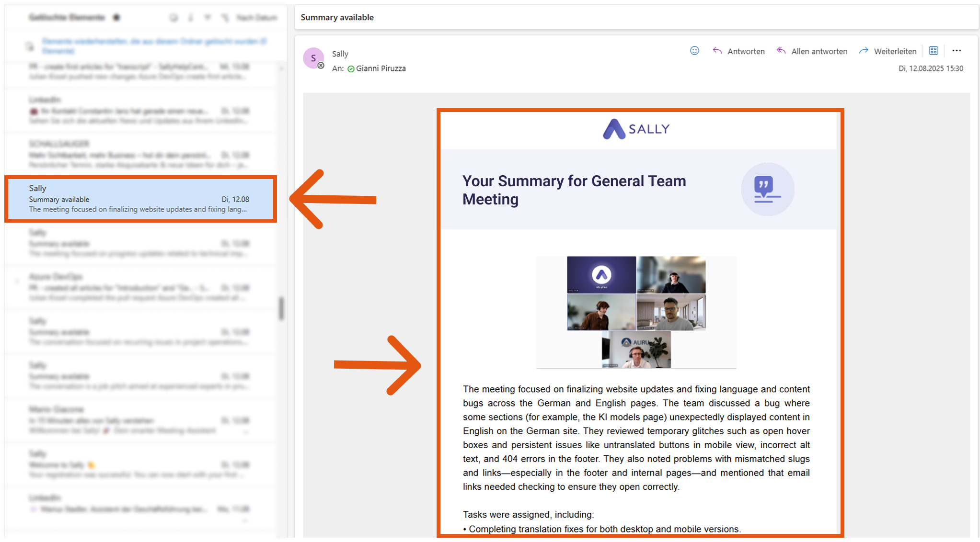Open the meeting participants video thumbnail
Screen dimensions: 980x542
point(636,312)
